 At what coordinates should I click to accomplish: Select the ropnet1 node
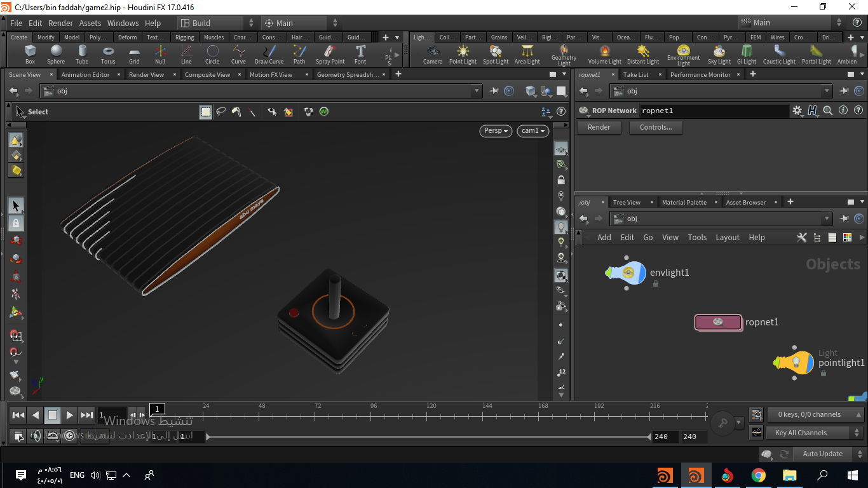718,322
